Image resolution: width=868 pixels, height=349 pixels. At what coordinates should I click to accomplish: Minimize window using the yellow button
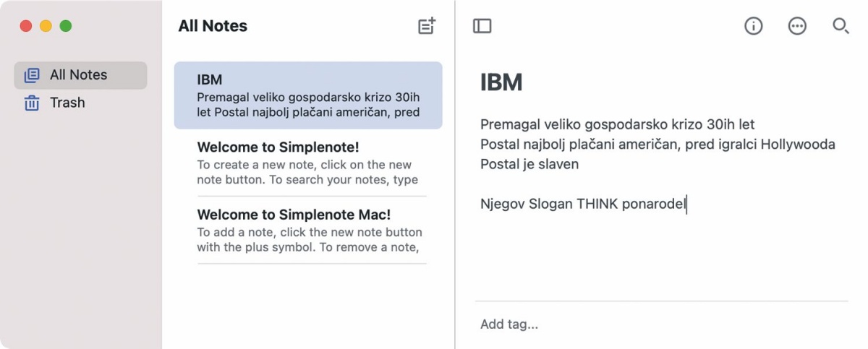pos(46,26)
